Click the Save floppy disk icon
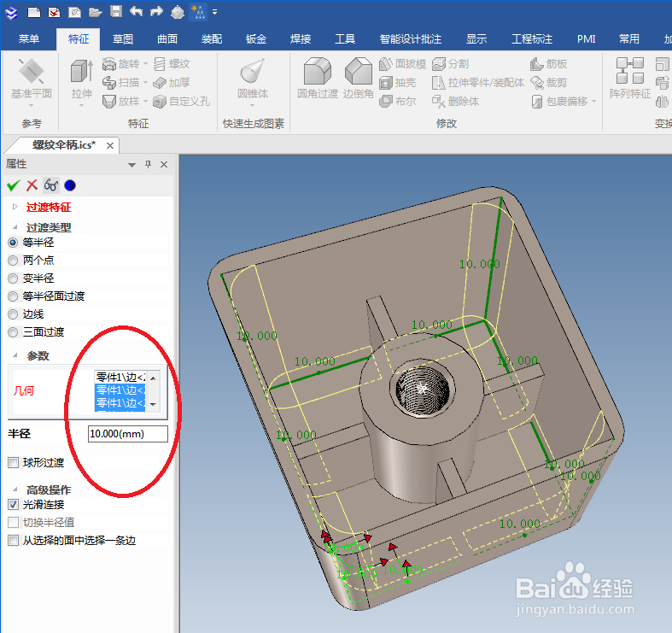Screen dimensions: 672x633 (116, 12)
